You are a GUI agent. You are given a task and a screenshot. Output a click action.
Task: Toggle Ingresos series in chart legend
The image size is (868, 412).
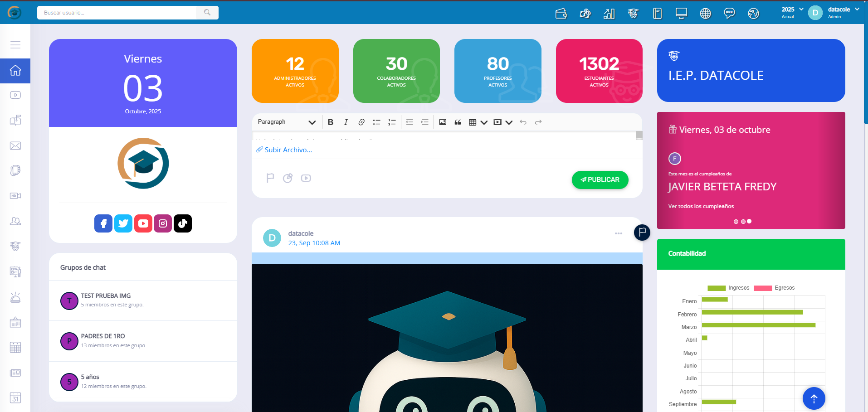pos(728,288)
